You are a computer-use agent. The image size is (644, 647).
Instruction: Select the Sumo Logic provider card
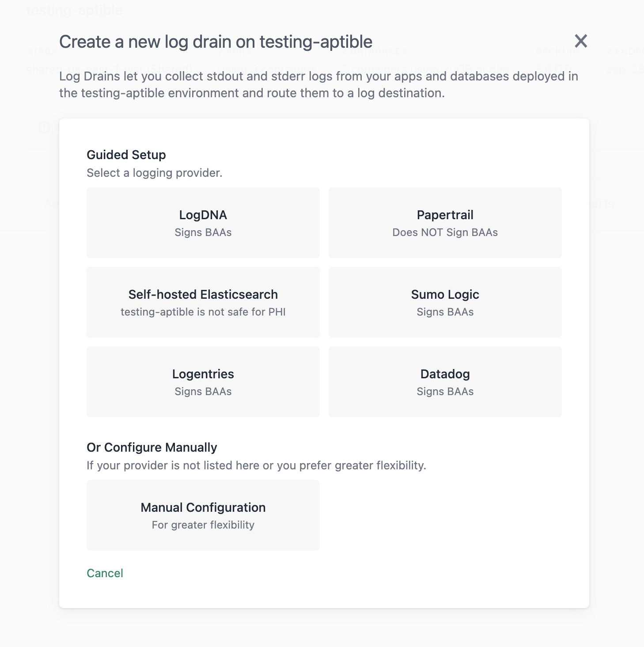tap(445, 302)
